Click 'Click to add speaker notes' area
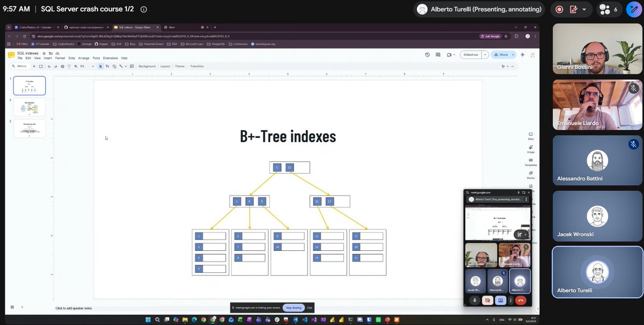This screenshot has width=644, height=325. pos(74,308)
